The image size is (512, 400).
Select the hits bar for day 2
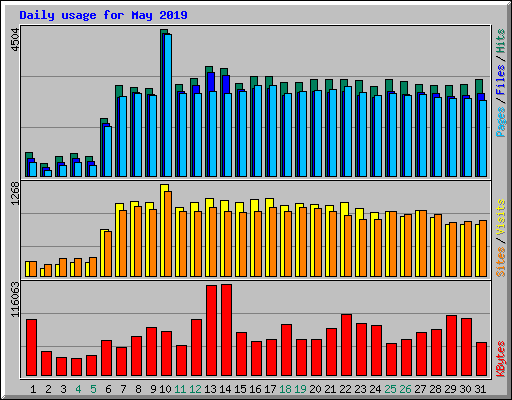pyautogui.click(x=43, y=170)
